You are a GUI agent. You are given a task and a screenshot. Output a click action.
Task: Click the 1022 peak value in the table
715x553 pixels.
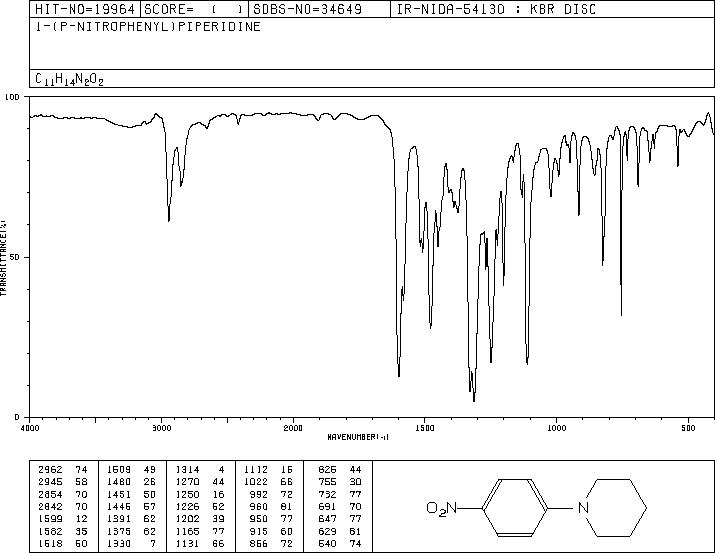(x=256, y=482)
